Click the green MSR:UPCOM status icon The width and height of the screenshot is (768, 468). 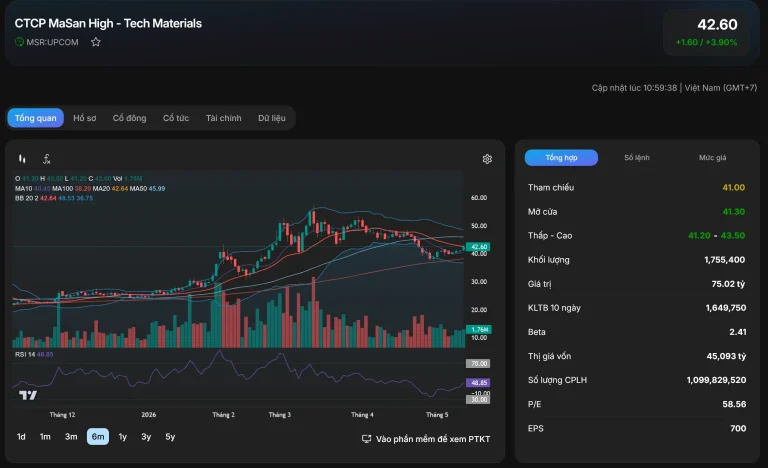[x=19, y=42]
